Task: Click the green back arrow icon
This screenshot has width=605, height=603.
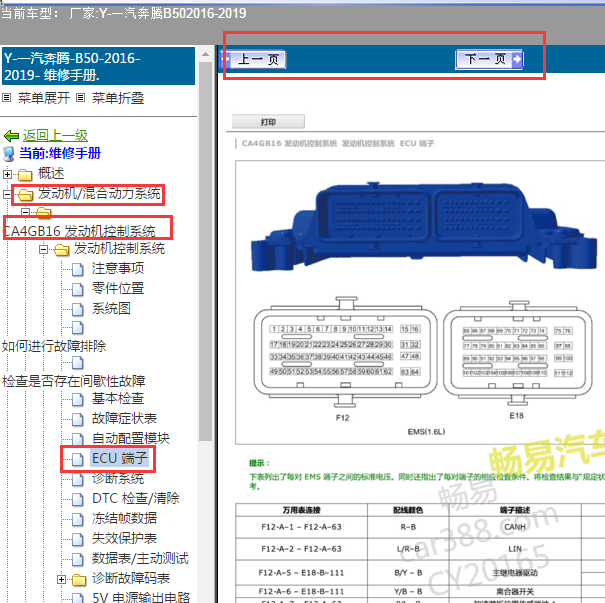Action: (11, 136)
